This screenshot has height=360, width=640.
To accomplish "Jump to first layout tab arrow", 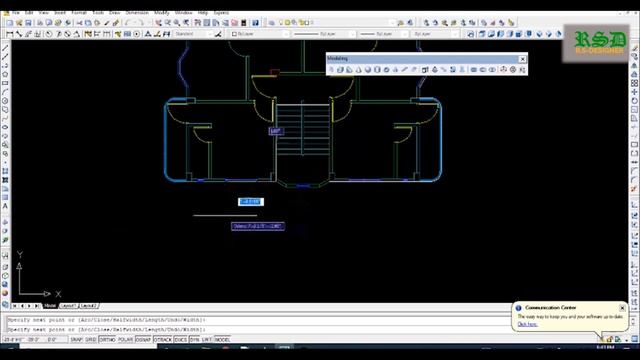I will pyautogui.click(x=15, y=306).
